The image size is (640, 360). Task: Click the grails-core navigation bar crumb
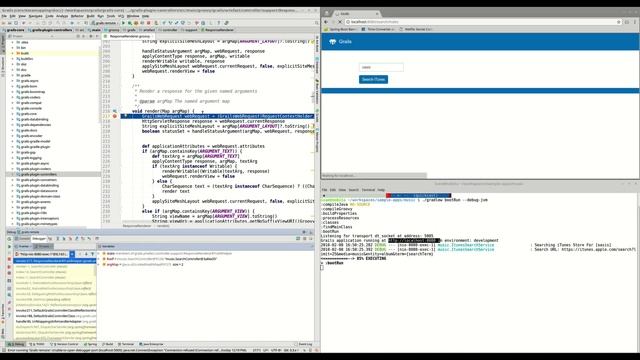click(13, 30)
